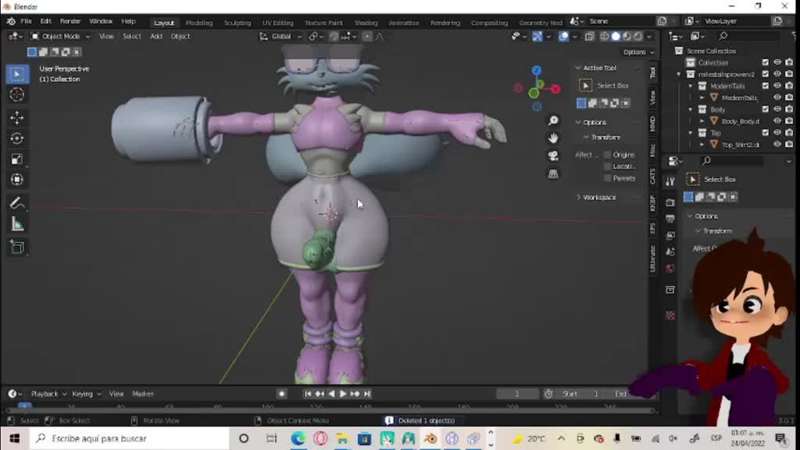This screenshot has height=450, width=800.
Task: Uncheck exclude checkbox for Collection row
Action: (765, 62)
